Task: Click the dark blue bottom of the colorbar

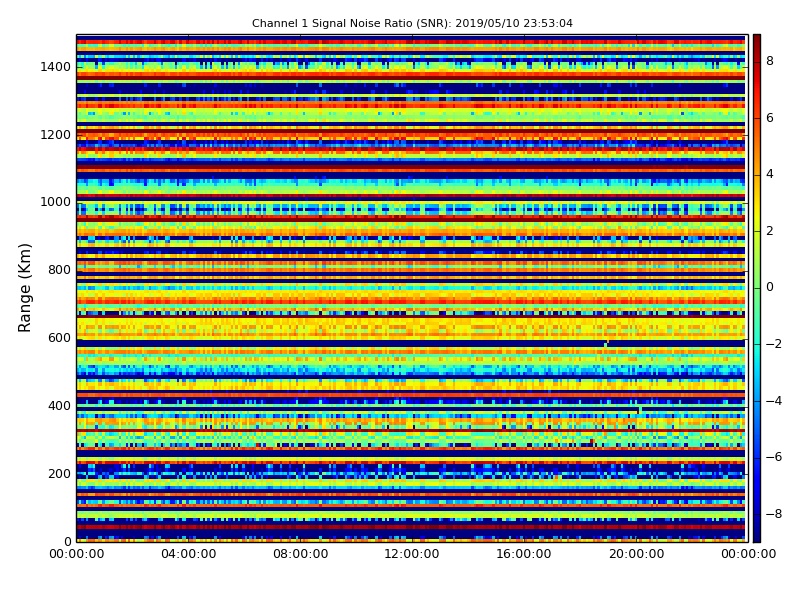Action: [757, 533]
